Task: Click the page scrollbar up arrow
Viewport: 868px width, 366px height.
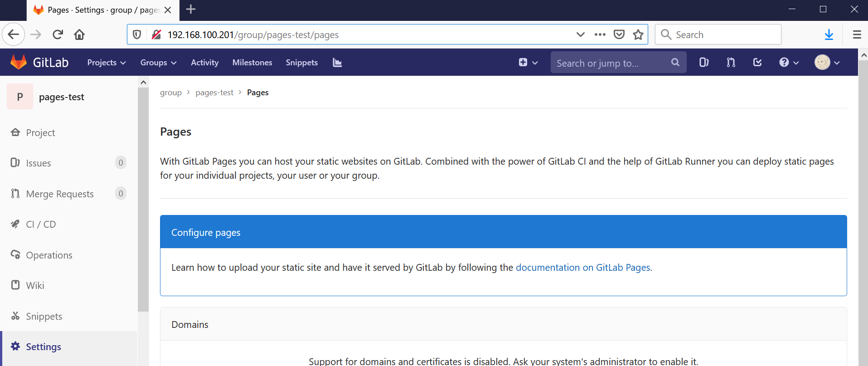Action: (863, 55)
